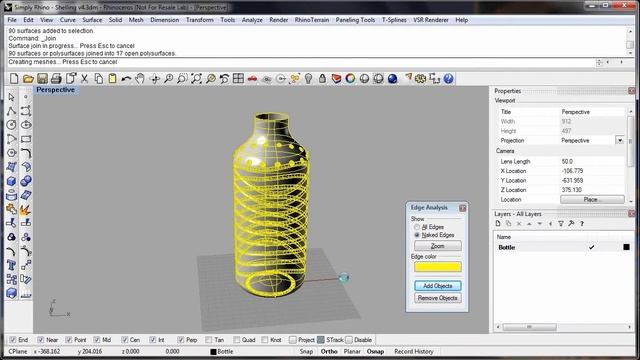Viewport: 640px width, 360px height.
Task: Cut selection with the scissors icon
Action: [x=84, y=78]
